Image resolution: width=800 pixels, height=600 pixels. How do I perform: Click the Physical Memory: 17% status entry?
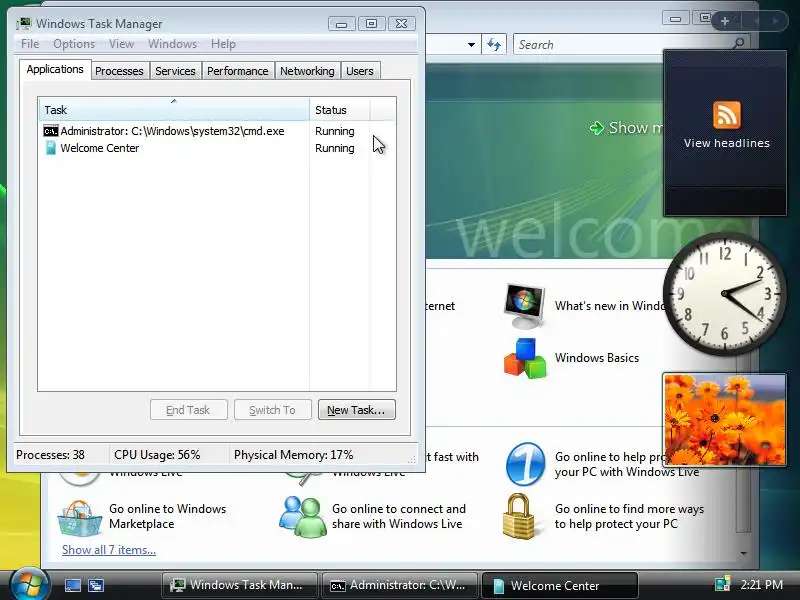point(293,455)
